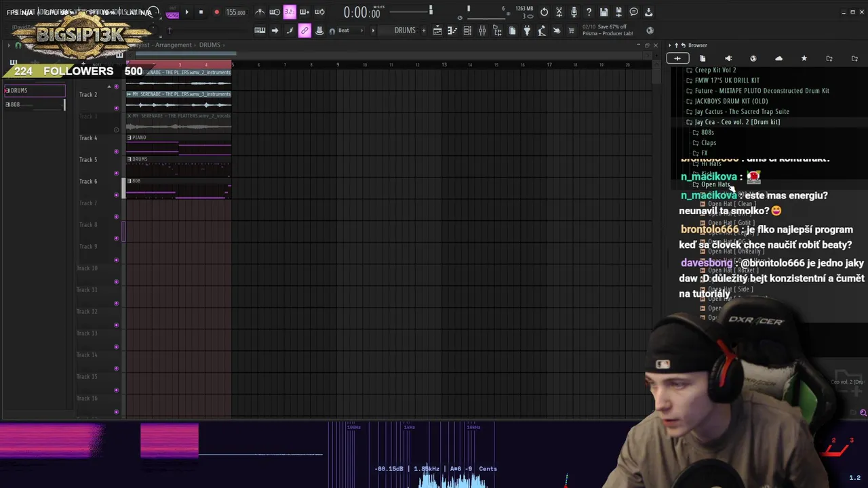The width and height of the screenshot is (868, 488).
Task: Collapse Jay Cea - Ceo vol. 2 [Drum kit]
Action: point(732,122)
